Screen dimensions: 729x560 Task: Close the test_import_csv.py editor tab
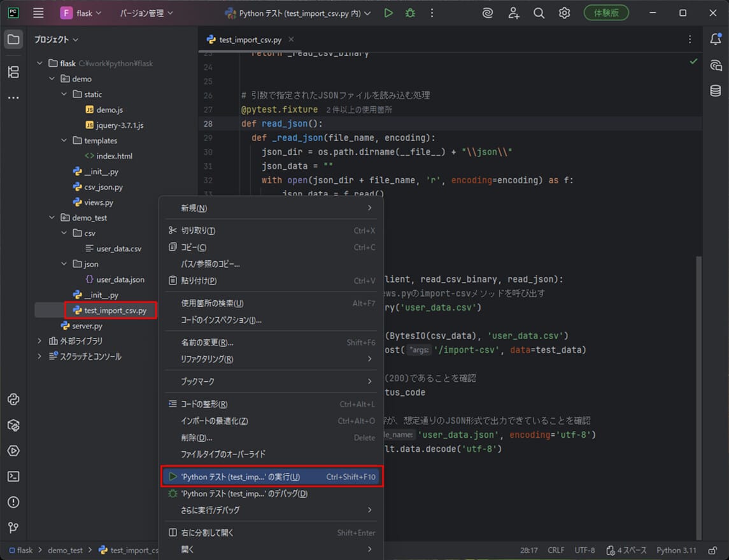[292, 39]
